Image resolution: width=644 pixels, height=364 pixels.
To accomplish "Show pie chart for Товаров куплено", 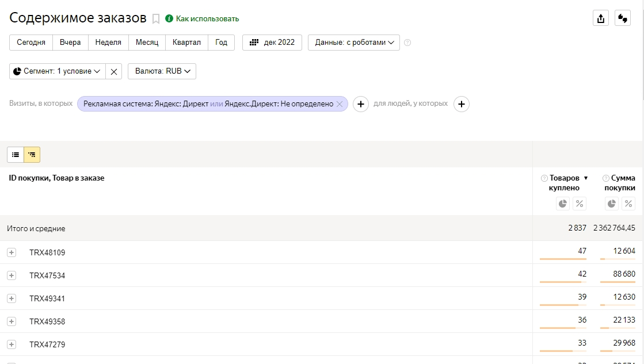I will [563, 203].
